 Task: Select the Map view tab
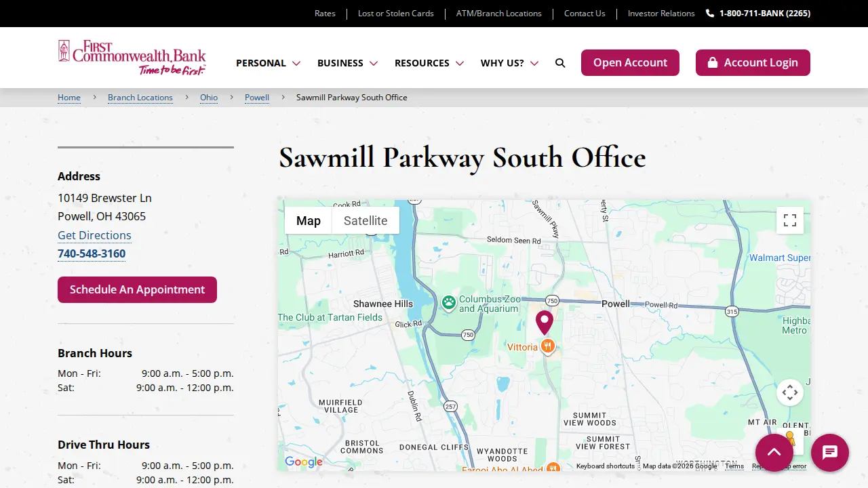click(309, 220)
